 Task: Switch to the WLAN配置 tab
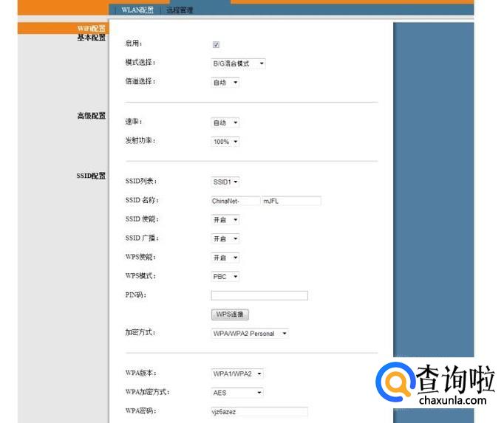coord(137,10)
